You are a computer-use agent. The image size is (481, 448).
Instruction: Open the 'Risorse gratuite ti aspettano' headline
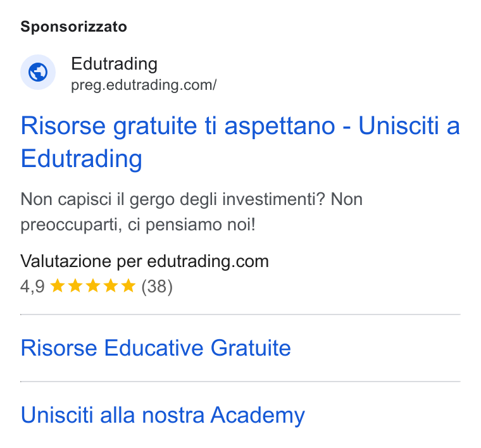point(178,127)
